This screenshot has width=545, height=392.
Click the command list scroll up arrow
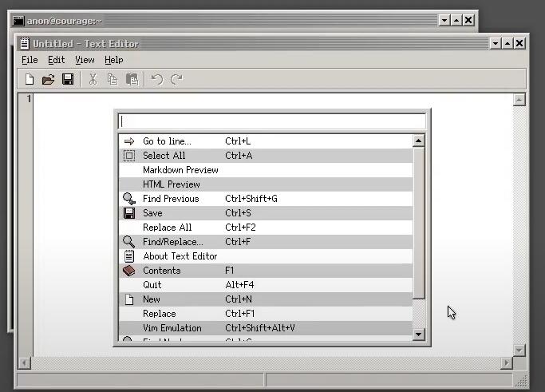419,141
